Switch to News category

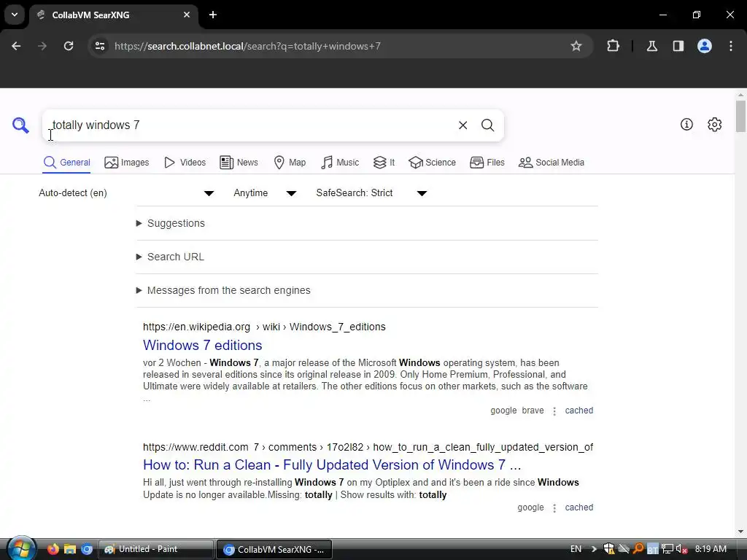pyautogui.click(x=239, y=163)
